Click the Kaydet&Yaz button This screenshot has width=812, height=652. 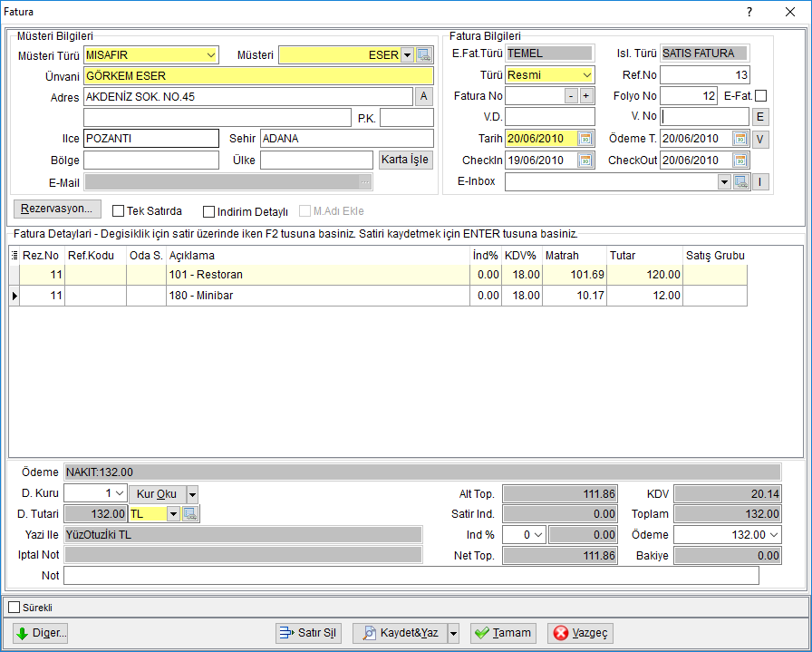click(400, 633)
